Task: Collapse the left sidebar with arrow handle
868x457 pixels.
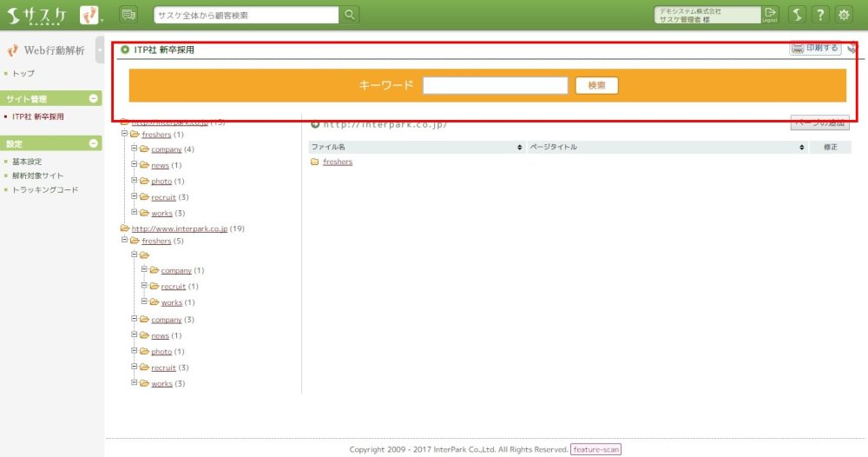Action: tap(100, 50)
